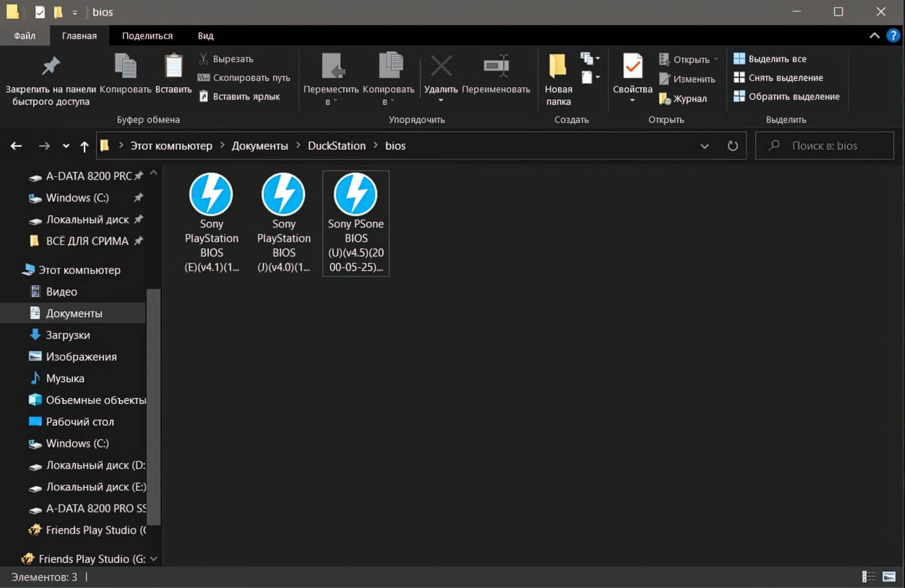Select Sony PSone BIOS (U)(v4.5) file

point(356,223)
